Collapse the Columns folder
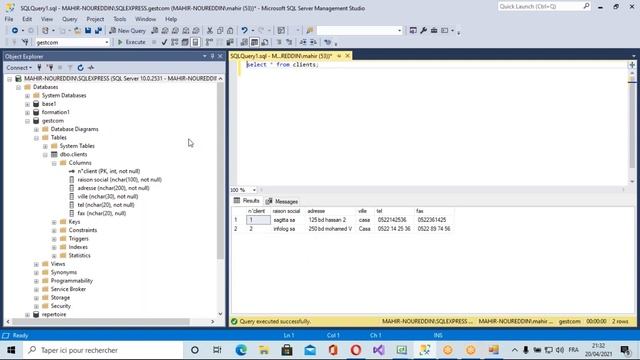 point(54,163)
